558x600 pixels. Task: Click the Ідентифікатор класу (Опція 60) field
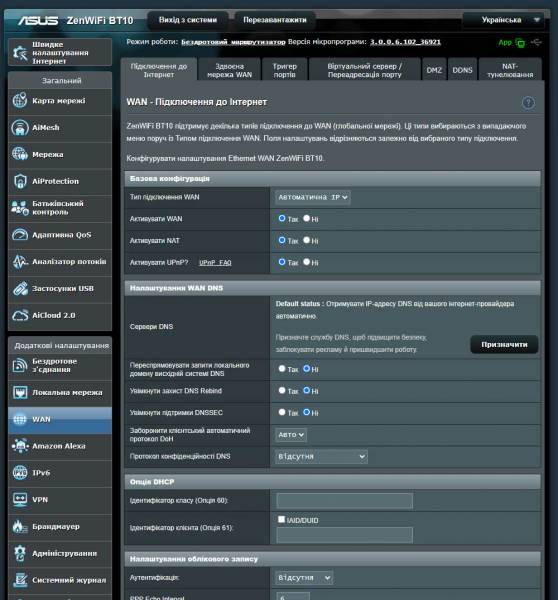344,501
